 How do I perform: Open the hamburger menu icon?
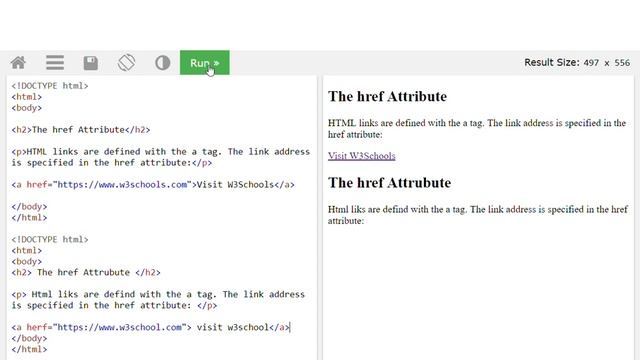[55, 63]
